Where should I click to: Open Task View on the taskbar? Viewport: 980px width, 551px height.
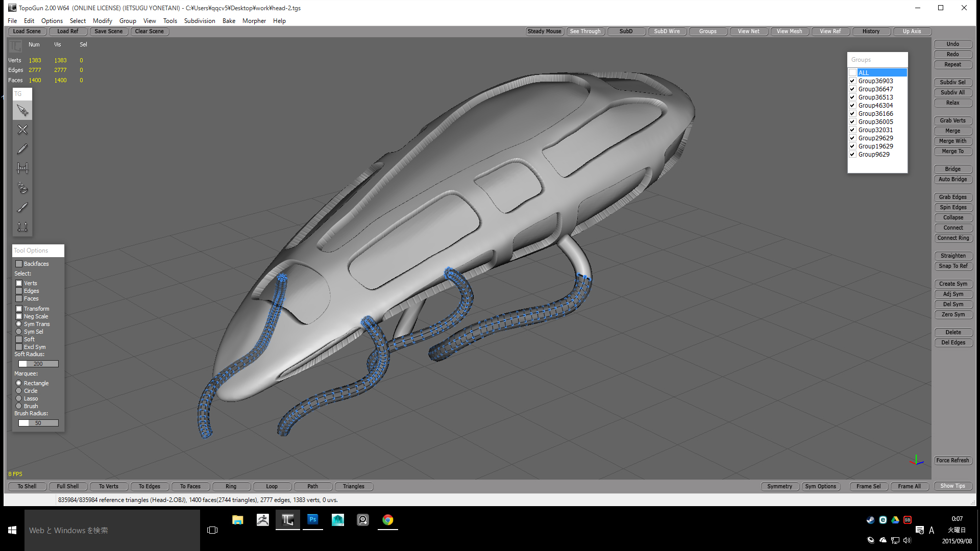(x=212, y=530)
